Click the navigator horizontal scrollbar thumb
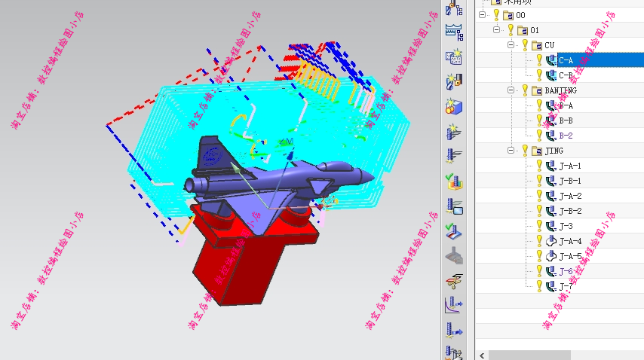 pyautogui.click(x=529, y=355)
